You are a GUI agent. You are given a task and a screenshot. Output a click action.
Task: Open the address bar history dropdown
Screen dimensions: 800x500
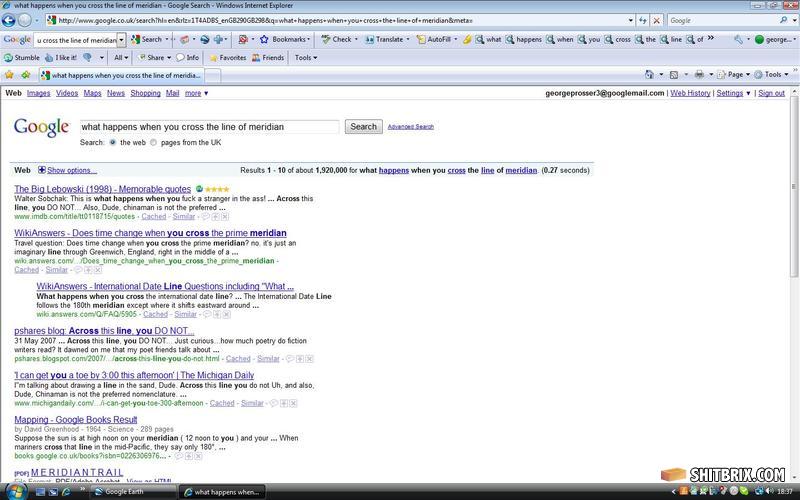631,20
